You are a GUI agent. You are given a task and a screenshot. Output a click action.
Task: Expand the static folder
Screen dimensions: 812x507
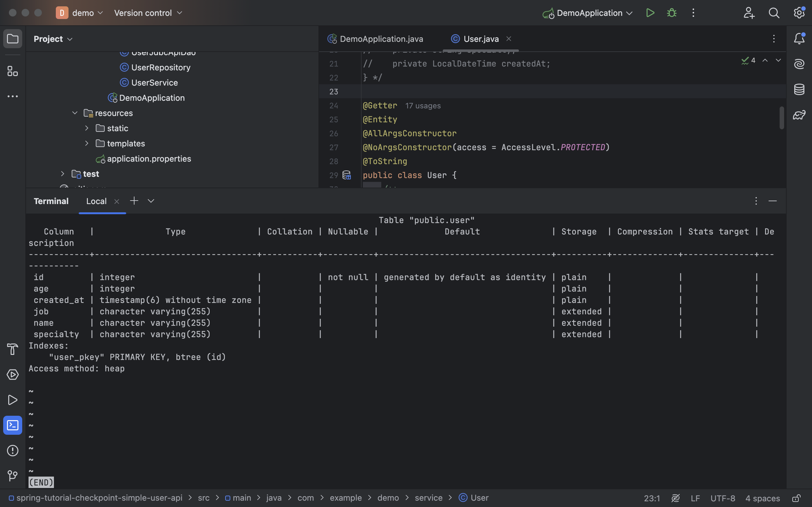click(87, 128)
